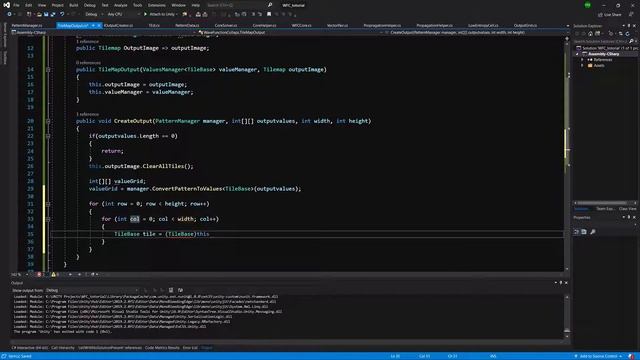Click Add to Source Control in status bar
The height and width of the screenshot is (360, 640).
click(x=598, y=356)
